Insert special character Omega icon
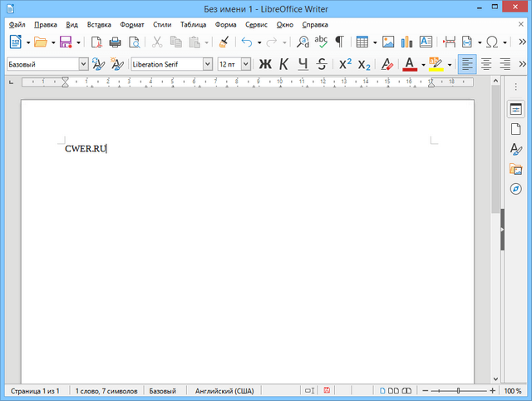Screen dimensions: 532x401 coord(492,42)
